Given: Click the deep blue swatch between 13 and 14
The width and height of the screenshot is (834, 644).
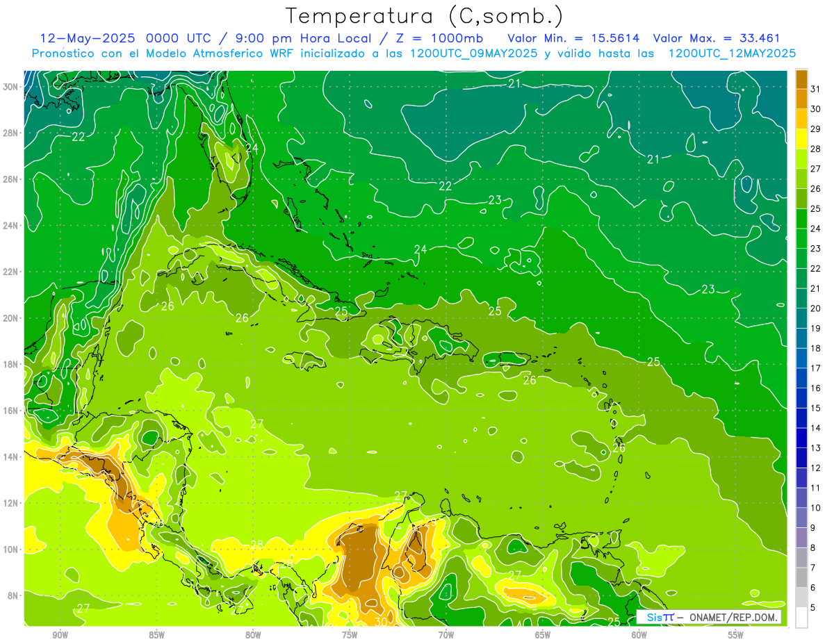Looking at the screenshot, I should [x=801, y=438].
